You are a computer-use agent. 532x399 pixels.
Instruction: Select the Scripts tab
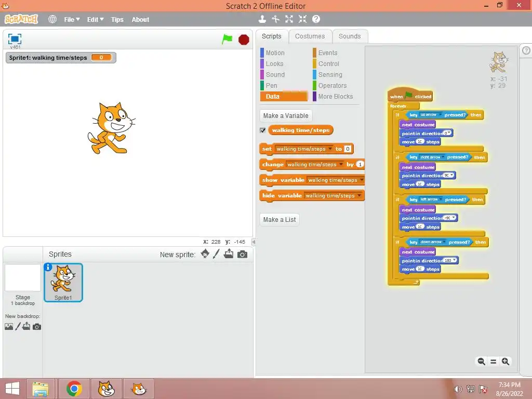pos(271,36)
